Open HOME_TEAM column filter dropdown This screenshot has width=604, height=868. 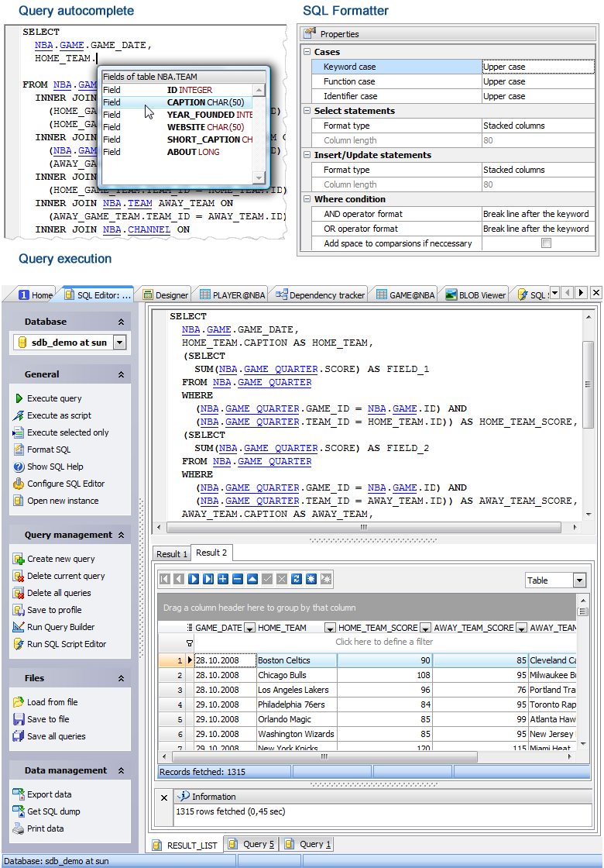[330, 628]
